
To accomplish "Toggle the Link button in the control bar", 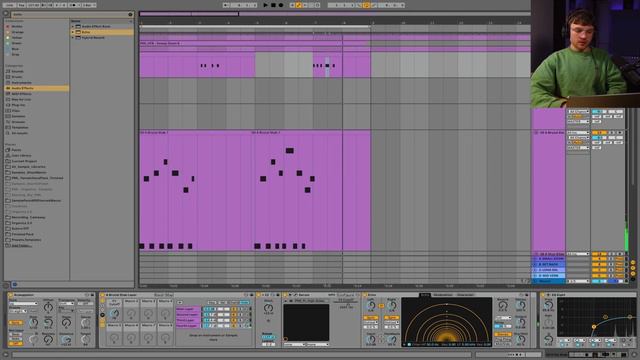I will click(x=9, y=5).
